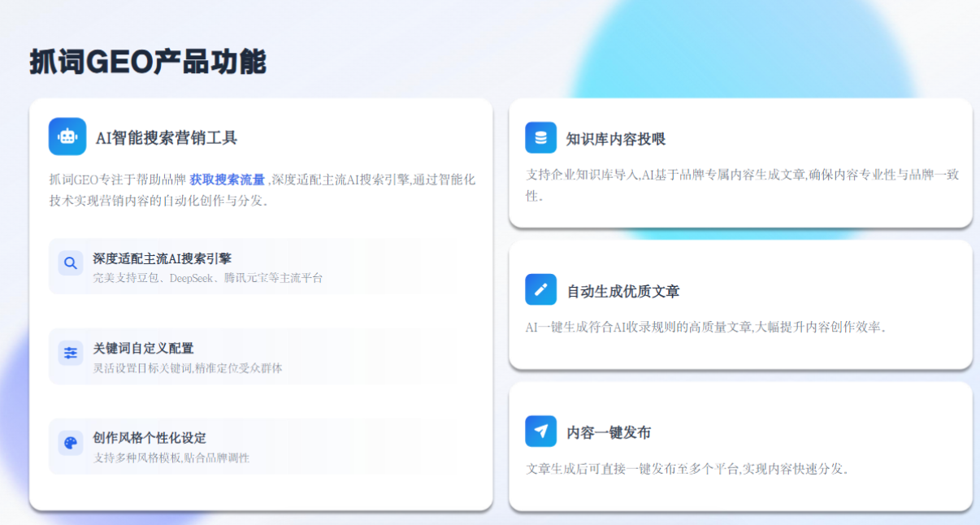Click the page heading 抓词GEO产品功能

[148, 62]
